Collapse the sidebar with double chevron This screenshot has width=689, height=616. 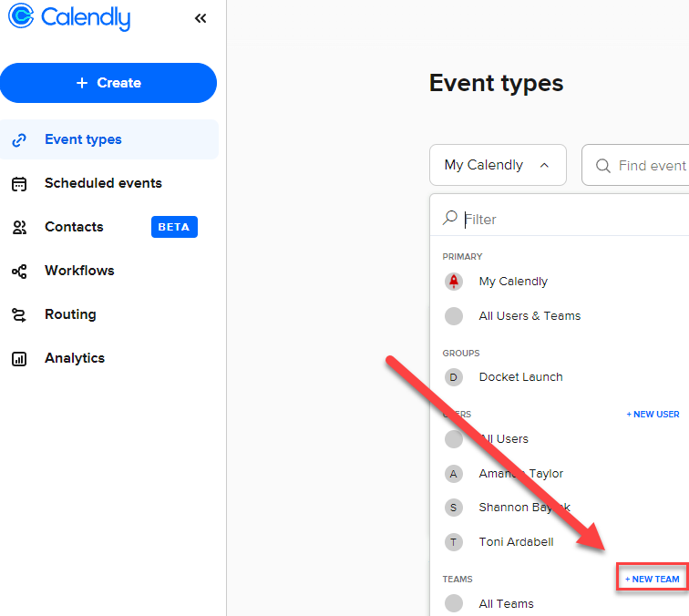click(201, 18)
